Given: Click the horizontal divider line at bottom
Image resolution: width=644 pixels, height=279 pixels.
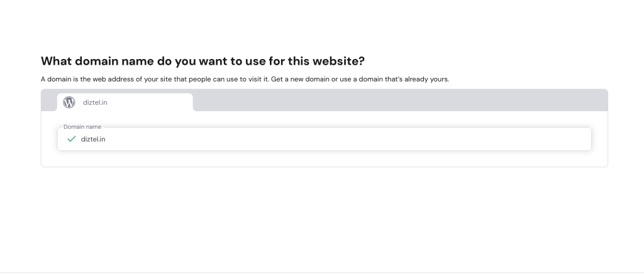Looking at the screenshot, I should (x=322, y=273).
